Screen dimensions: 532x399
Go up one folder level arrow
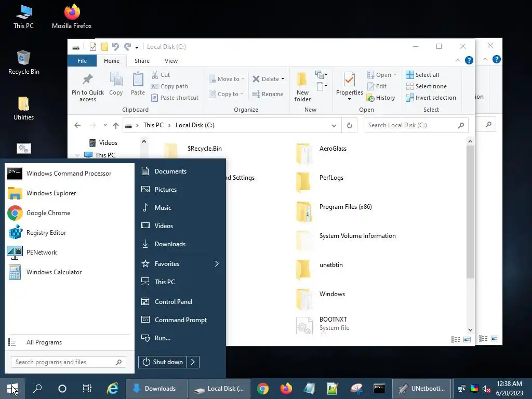point(116,126)
